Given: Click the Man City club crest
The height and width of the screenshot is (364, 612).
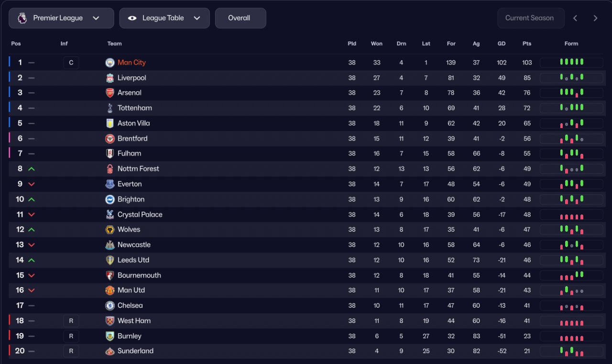Looking at the screenshot, I should [110, 63].
